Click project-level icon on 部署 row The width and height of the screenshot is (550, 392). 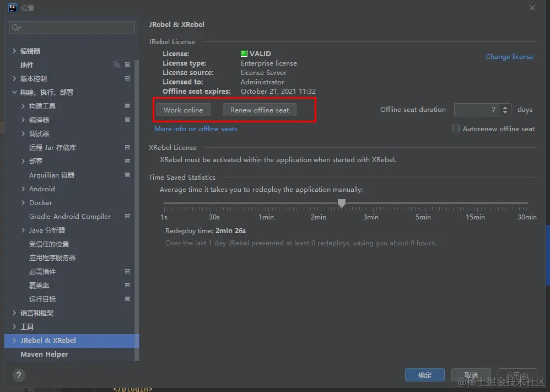coord(128,161)
